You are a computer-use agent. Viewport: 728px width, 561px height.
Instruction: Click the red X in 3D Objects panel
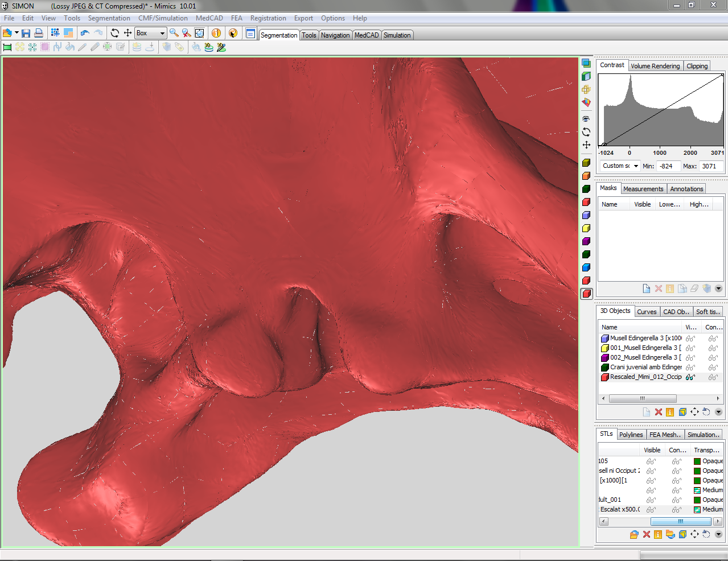pos(659,412)
